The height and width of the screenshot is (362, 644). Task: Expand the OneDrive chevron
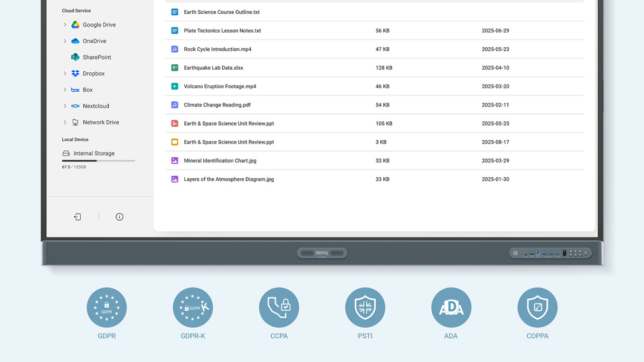pos(65,41)
